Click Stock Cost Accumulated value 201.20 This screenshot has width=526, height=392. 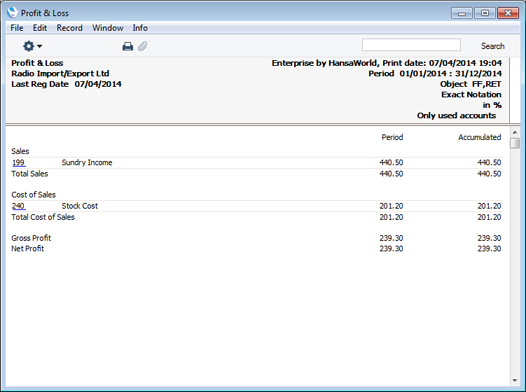[489, 206]
